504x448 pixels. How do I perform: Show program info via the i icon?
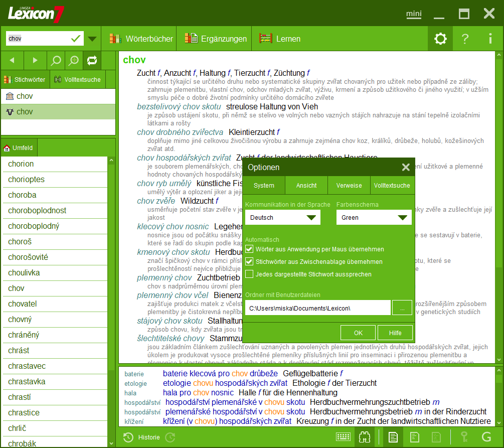[490, 39]
